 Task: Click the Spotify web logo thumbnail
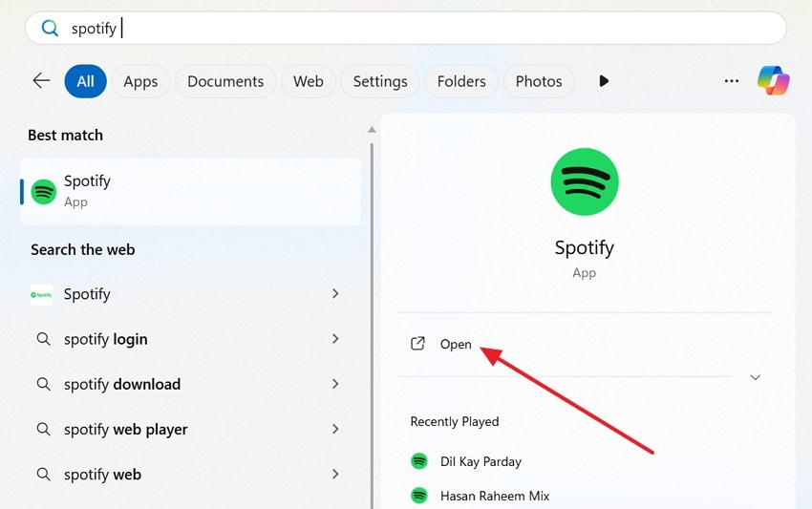tap(41, 295)
